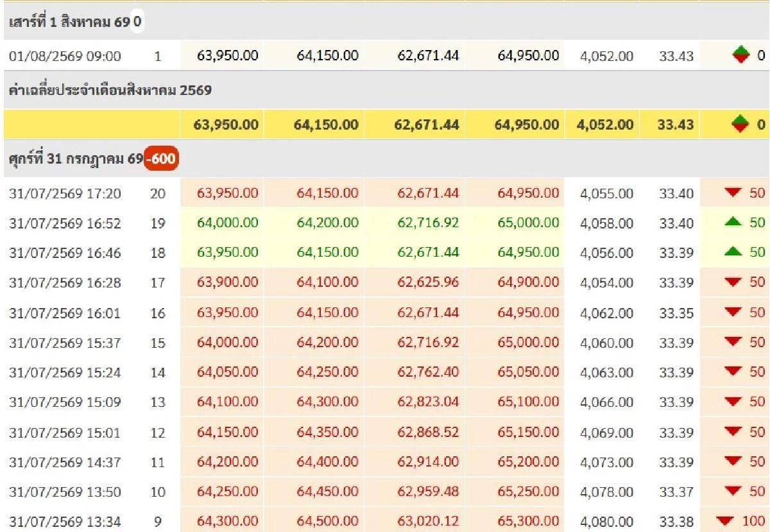Click the white 0 badge beside เสาร์ที่ 1 สิงหาคม 69

click(137, 22)
